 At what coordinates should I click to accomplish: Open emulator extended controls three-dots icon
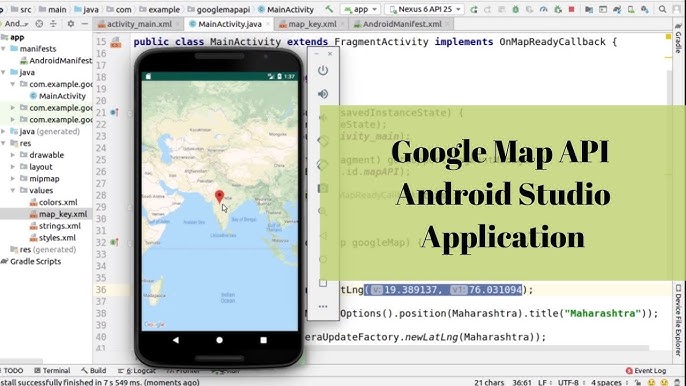pyautogui.click(x=323, y=307)
